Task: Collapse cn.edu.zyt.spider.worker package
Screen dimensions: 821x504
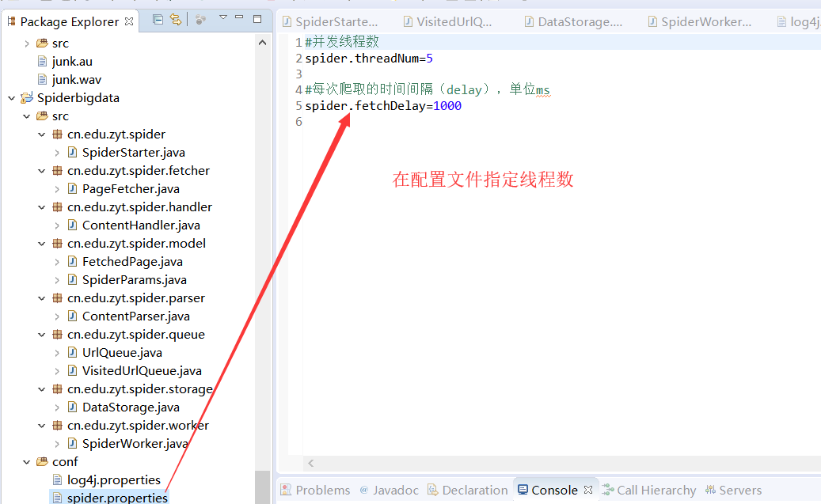Action: pyautogui.click(x=42, y=426)
